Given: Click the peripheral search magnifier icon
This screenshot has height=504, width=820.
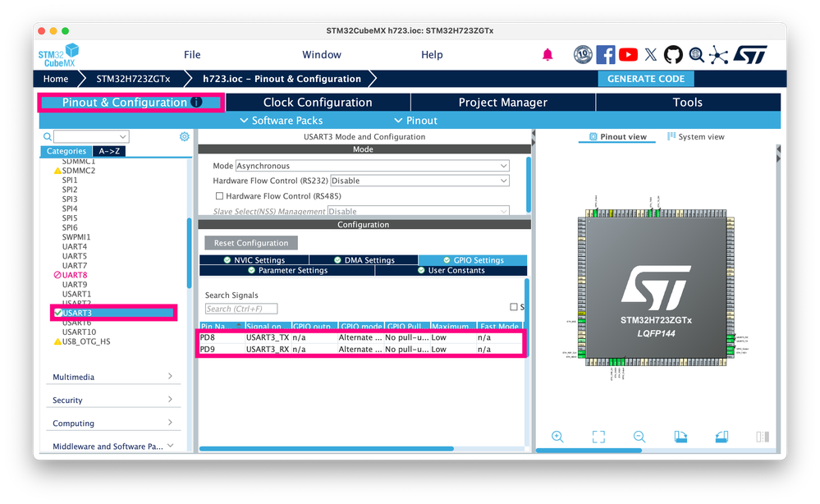Looking at the screenshot, I should [x=47, y=136].
